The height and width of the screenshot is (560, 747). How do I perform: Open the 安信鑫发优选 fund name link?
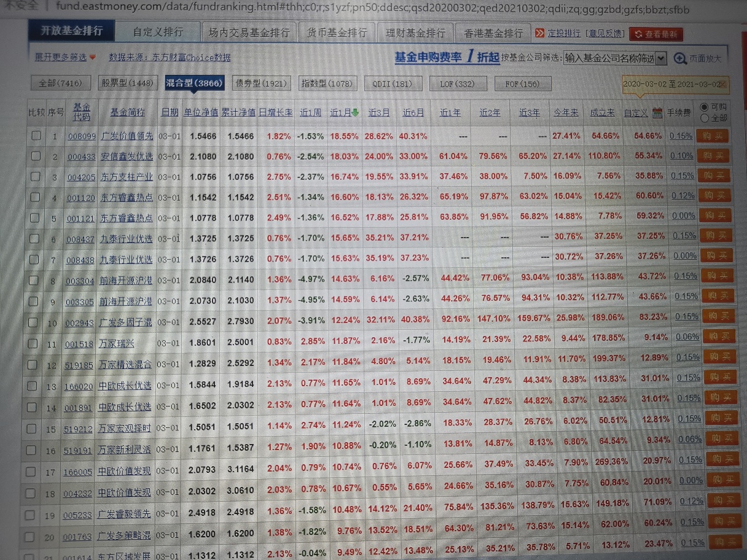coord(127,157)
